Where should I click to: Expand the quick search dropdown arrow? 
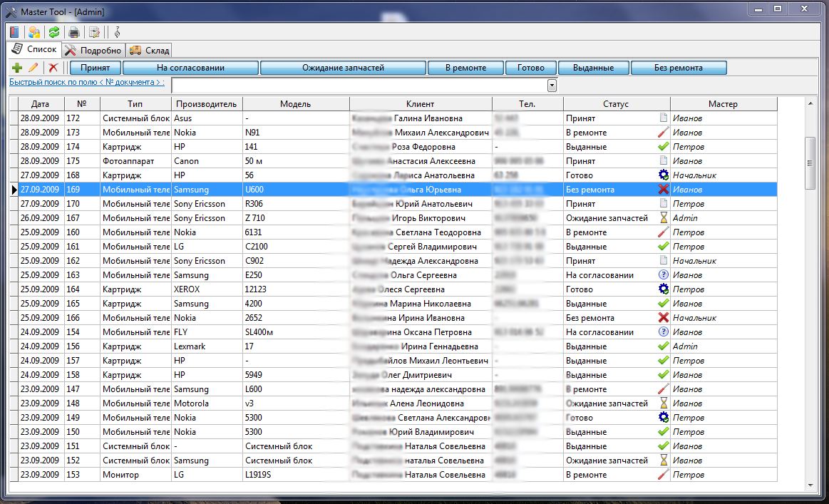click(x=552, y=85)
